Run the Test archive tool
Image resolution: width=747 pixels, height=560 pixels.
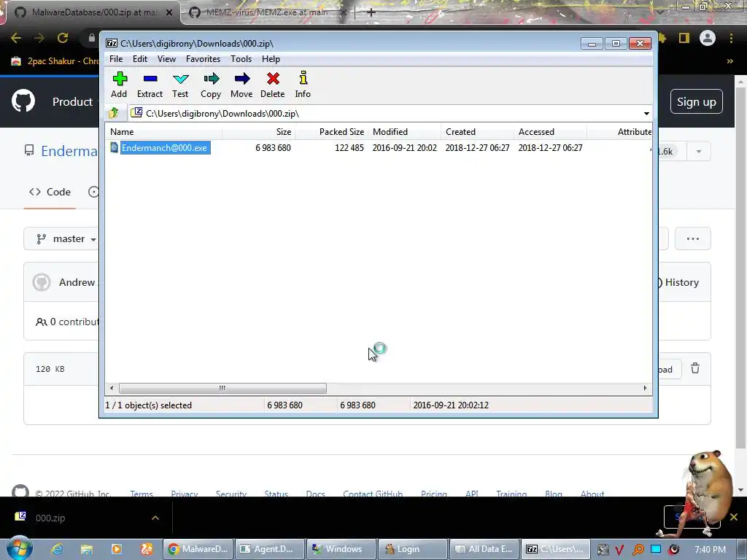click(x=181, y=85)
